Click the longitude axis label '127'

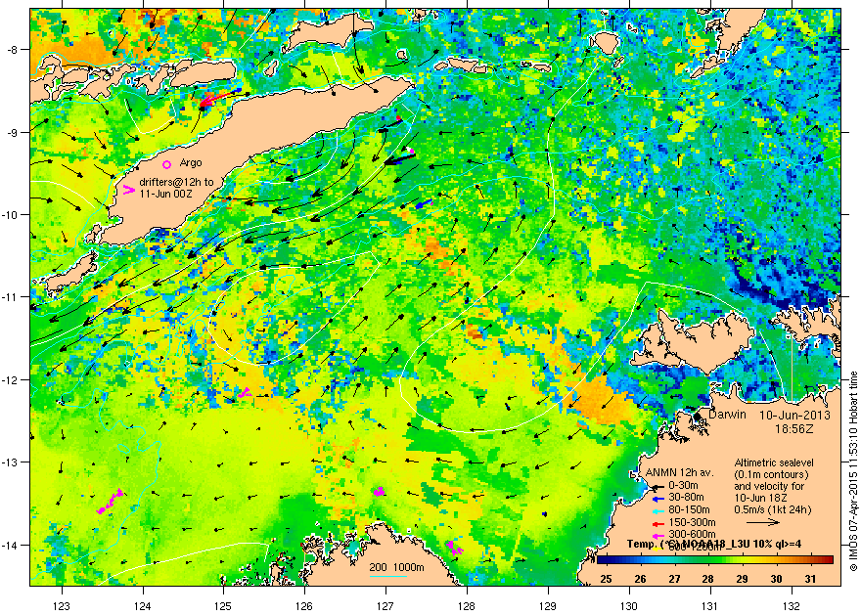(386, 606)
